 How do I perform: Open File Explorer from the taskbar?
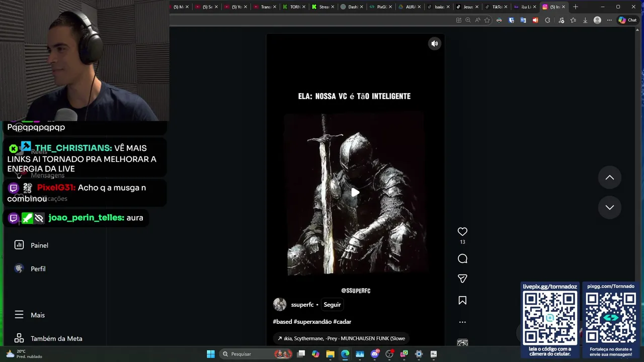pyautogui.click(x=330, y=354)
